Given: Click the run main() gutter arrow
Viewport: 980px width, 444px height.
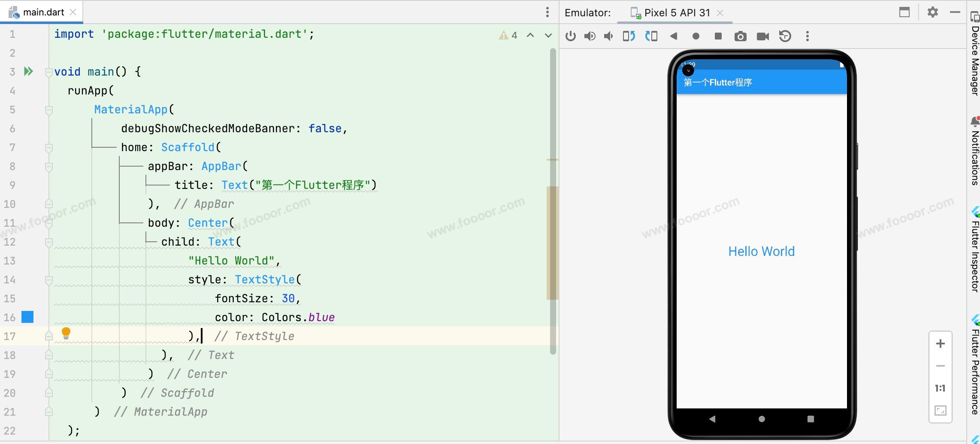Looking at the screenshot, I should 28,71.
